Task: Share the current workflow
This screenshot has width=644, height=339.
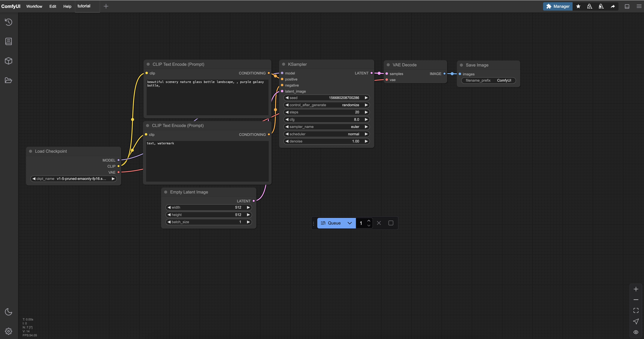Action: coord(613,6)
